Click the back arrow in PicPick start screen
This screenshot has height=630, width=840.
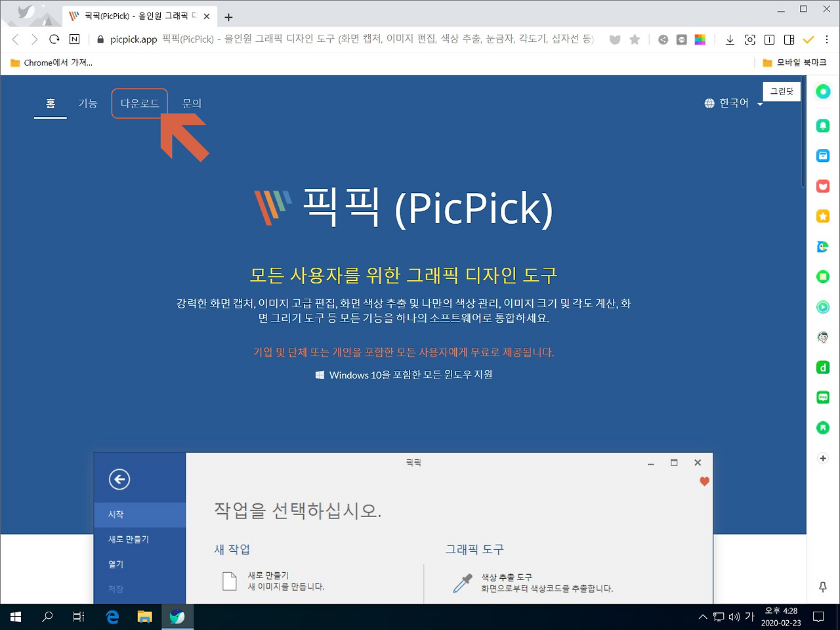(x=119, y=479)
